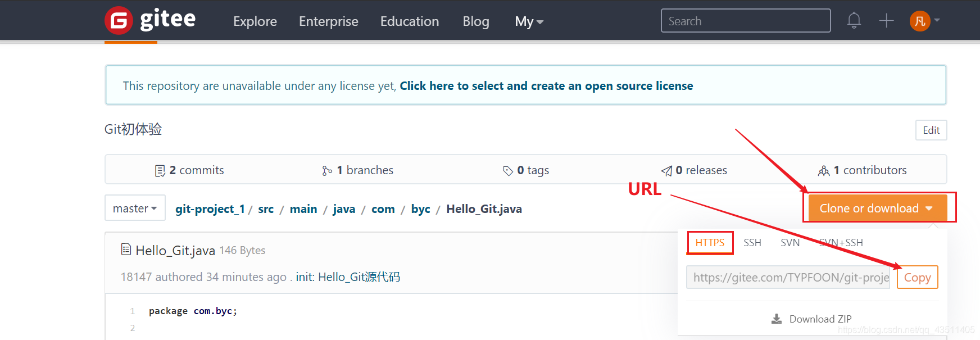
Task: Open the My dropdown menu
Action: pyautogui.click(x=529, y=21)
